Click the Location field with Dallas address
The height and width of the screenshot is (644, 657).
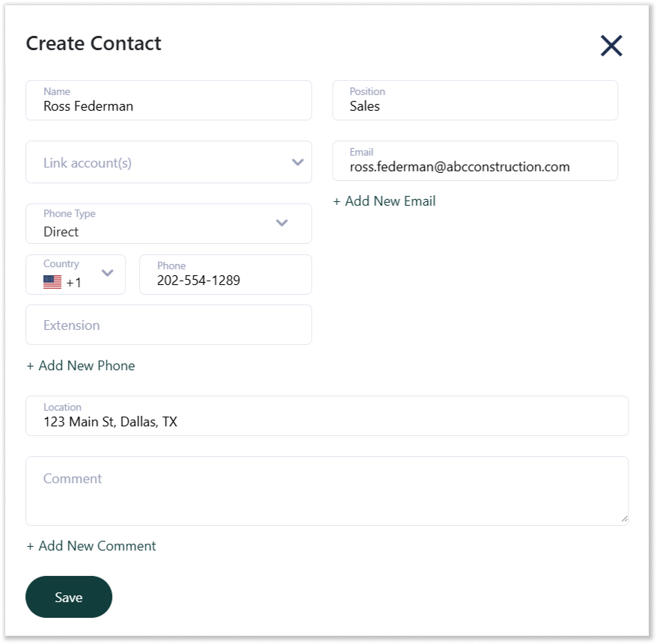(x=327, y=416)
